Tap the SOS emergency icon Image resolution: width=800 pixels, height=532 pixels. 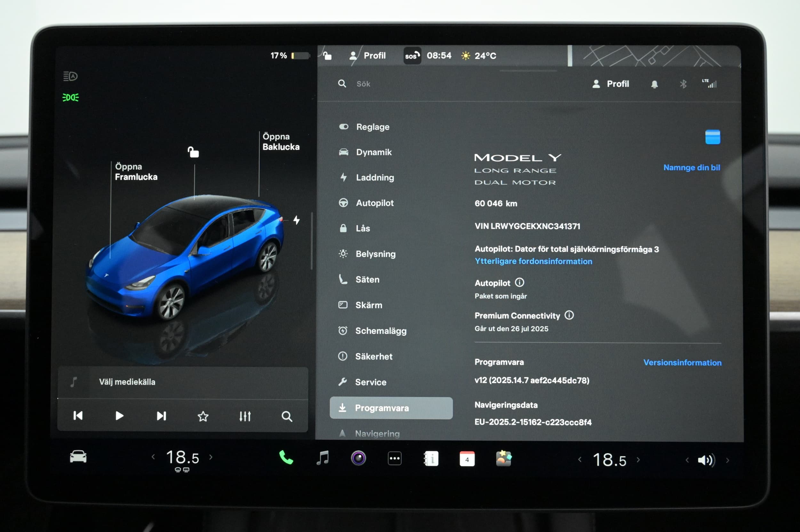[x=412, y=56]
